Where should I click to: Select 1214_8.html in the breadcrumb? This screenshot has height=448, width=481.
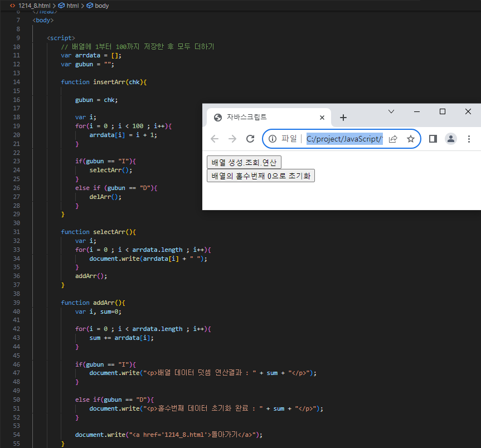35,6
